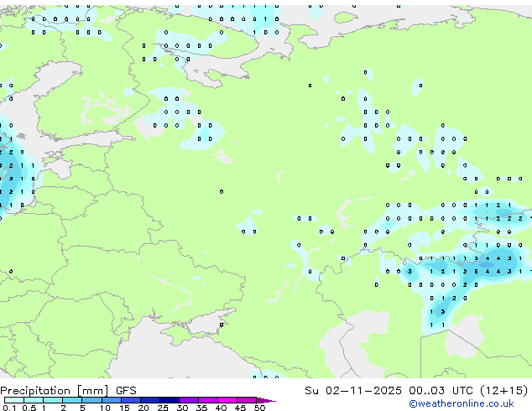The image size is (532, 411).
Task: Click the '0.1' legend scale value
Action: (x=9, y=408)
